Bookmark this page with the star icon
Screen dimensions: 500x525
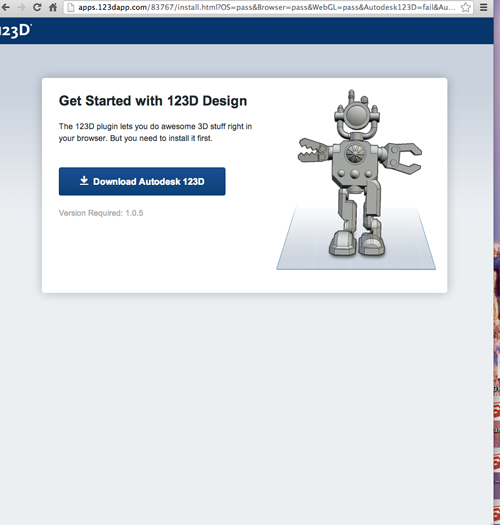pos(466,7)
